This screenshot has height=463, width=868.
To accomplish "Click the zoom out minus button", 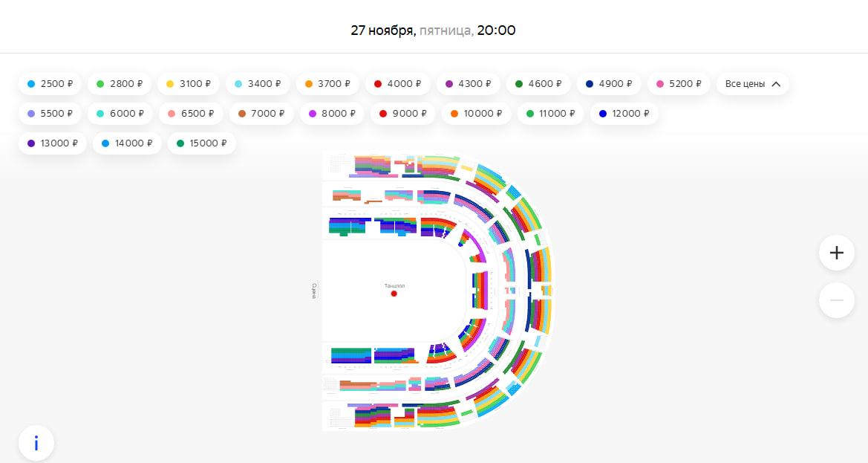I will (x=837, y=300).
